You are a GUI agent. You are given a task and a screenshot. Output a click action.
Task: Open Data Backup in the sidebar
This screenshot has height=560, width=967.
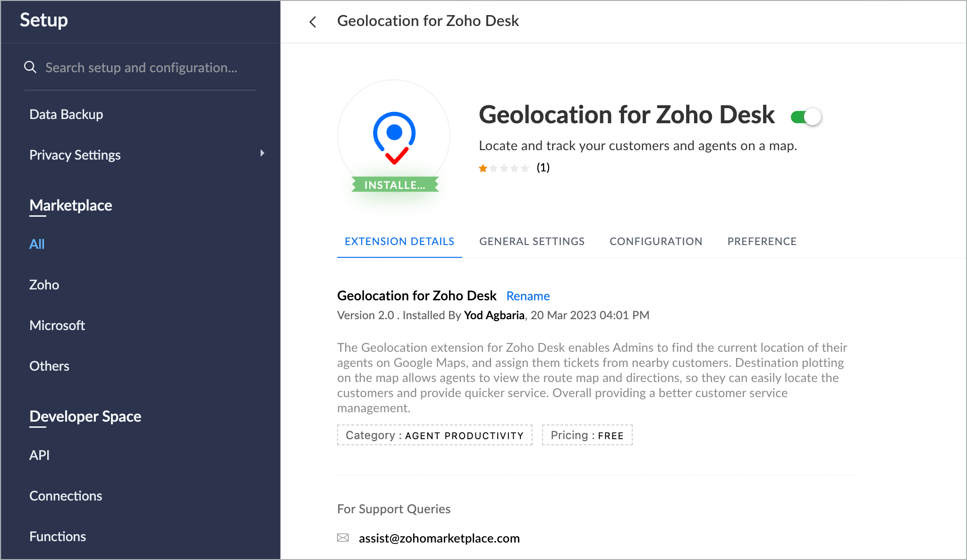pos(66,115)
